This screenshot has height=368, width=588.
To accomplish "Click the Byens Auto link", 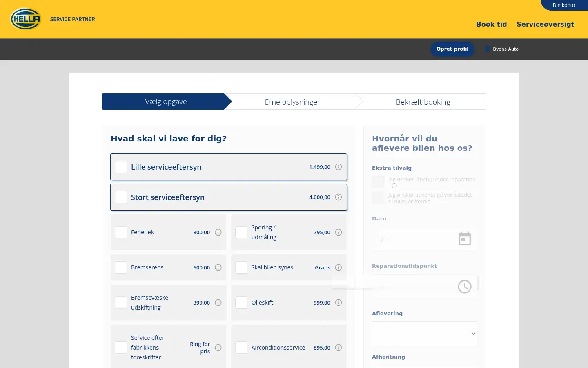I will click(x=506, y=49).
